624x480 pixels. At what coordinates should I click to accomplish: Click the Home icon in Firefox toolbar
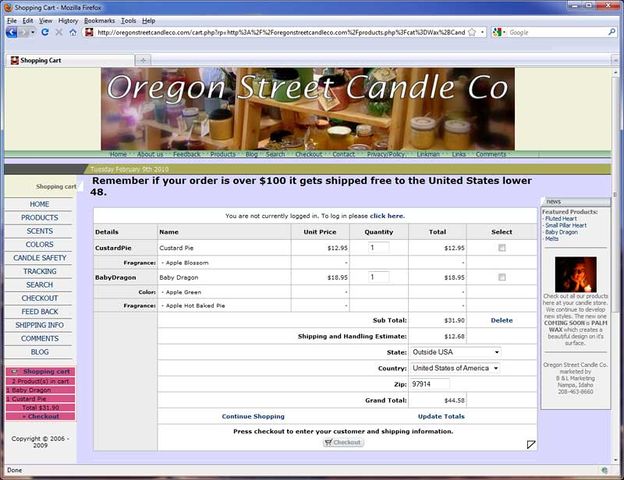click(x=74, y=32)
